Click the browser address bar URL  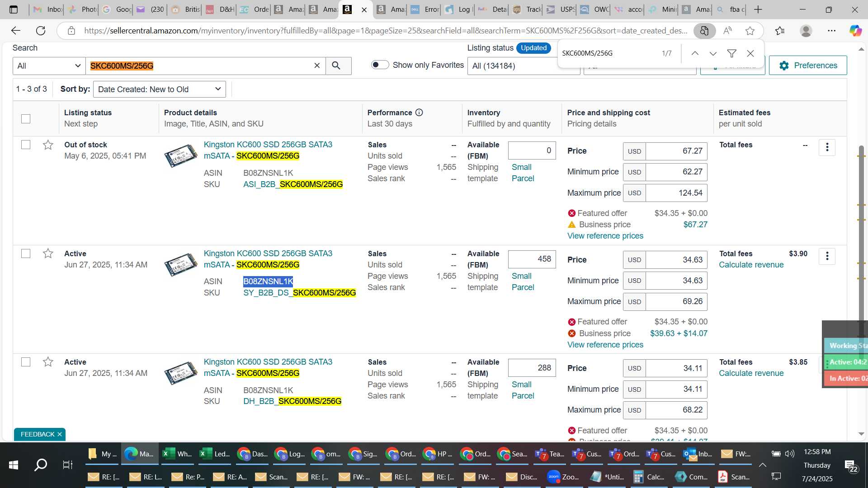385,31
